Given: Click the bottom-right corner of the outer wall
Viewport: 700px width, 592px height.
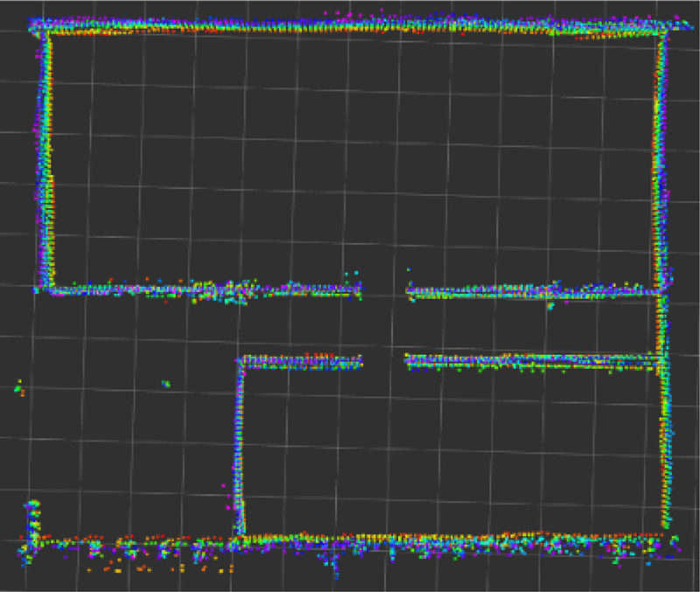Looking at the screenshot, I should click(x=665, y=535).
